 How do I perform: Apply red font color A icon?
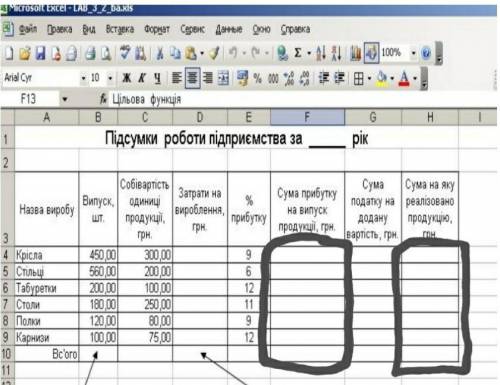404,79
